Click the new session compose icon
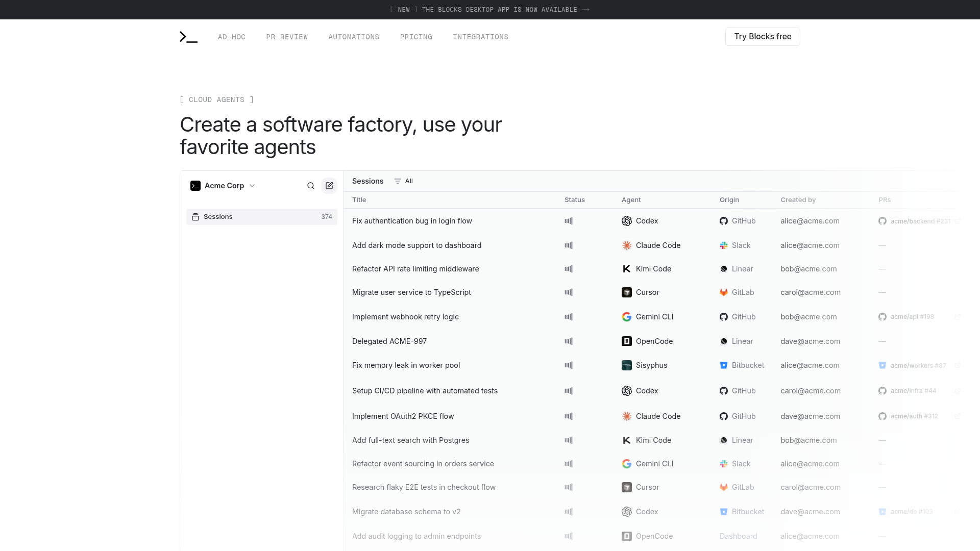 [329, 186]
